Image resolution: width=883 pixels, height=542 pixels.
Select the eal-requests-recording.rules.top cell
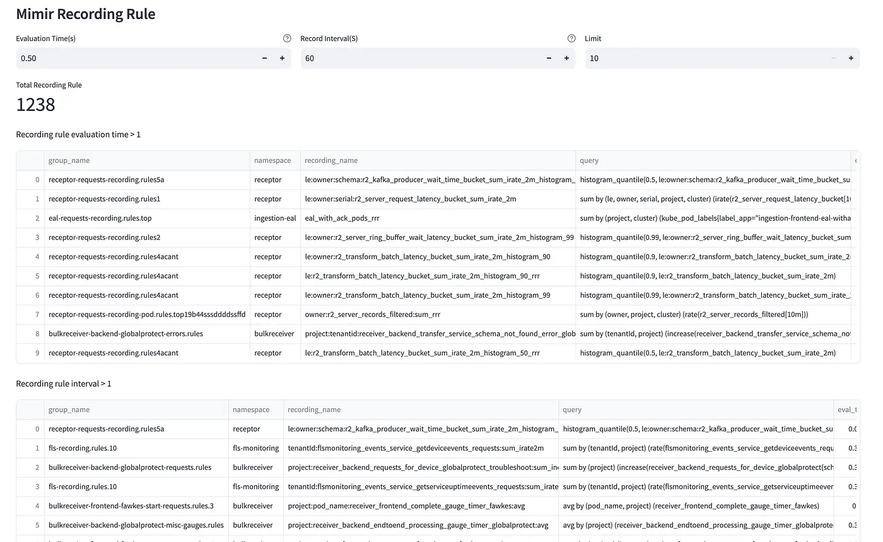pyautogui.click(x=146, y=218)
